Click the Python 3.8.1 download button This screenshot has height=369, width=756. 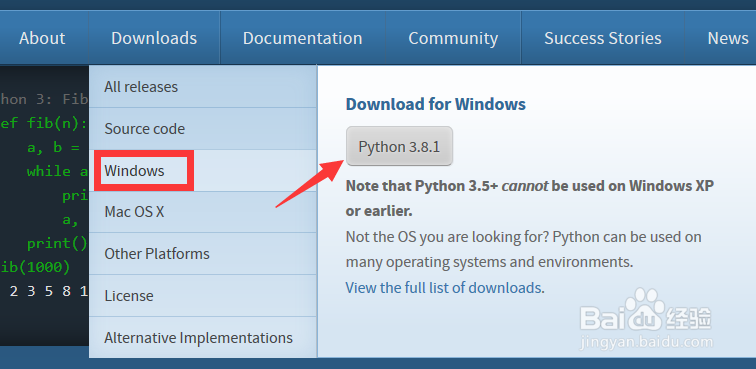tap(399, 146)
